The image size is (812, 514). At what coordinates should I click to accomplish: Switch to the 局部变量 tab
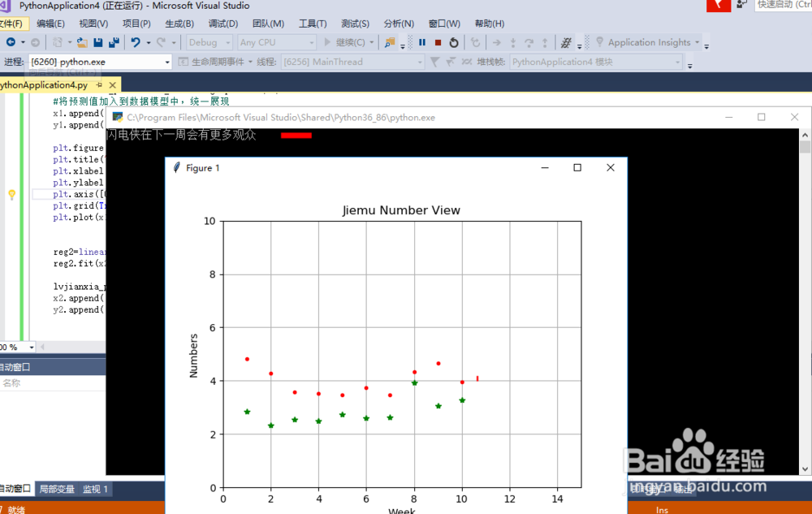[x=57, y=489]
